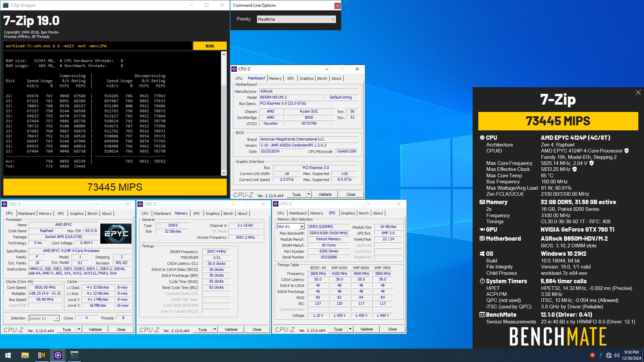Open Windows Start menu
644x362 pixels.
(8, 355)
